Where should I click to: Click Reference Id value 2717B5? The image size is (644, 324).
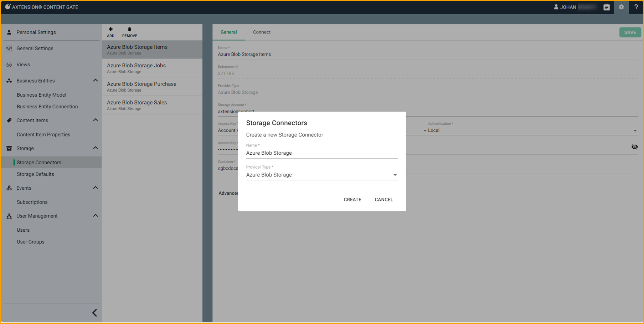(x=226, y=73)
